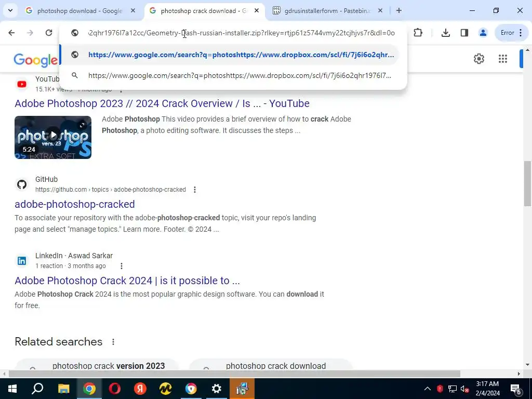Open the Windows Start menu

tap(12, 389)
